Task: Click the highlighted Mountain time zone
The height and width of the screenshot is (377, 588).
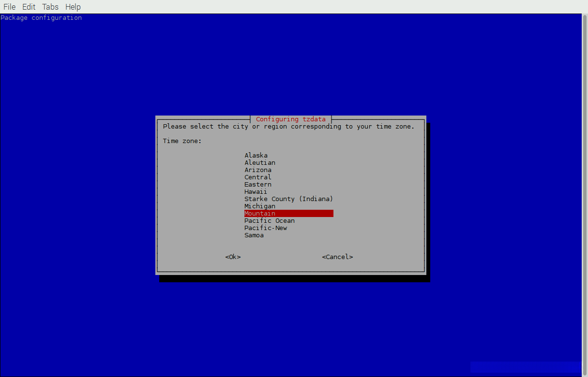Action: [x=289, y=214]
